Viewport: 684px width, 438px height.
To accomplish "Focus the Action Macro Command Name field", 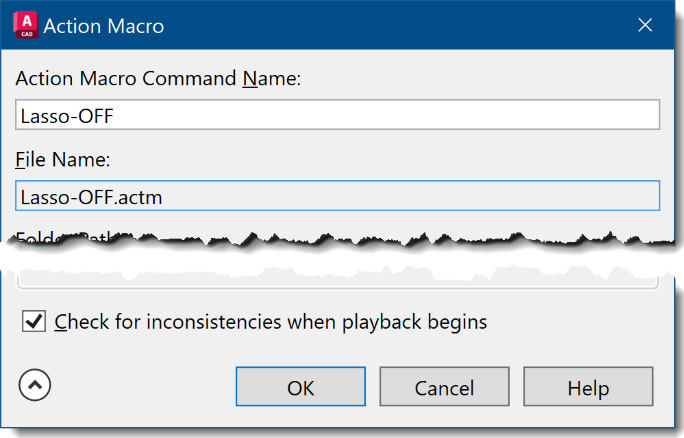I will point(338,115).
